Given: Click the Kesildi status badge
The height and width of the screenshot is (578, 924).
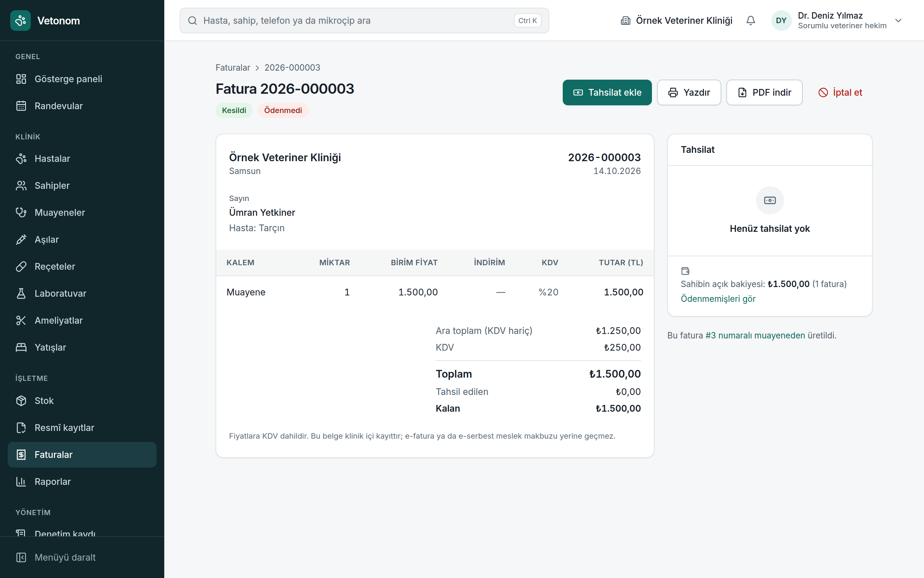Looking at the screenshot, I should click(234, 110).
